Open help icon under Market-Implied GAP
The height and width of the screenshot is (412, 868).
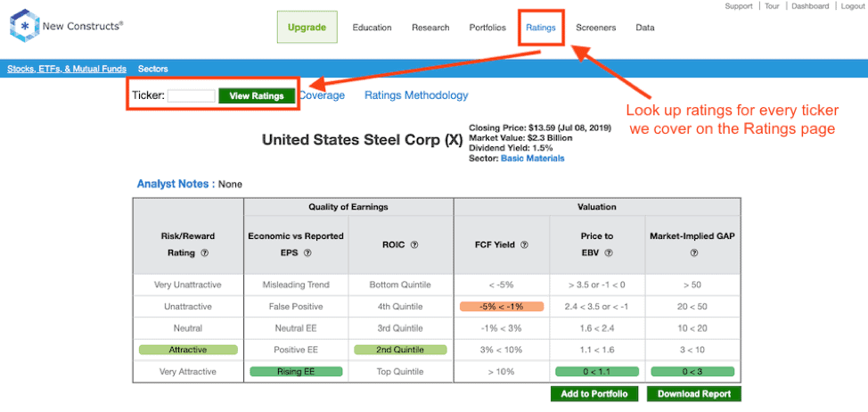pos(693,253)
